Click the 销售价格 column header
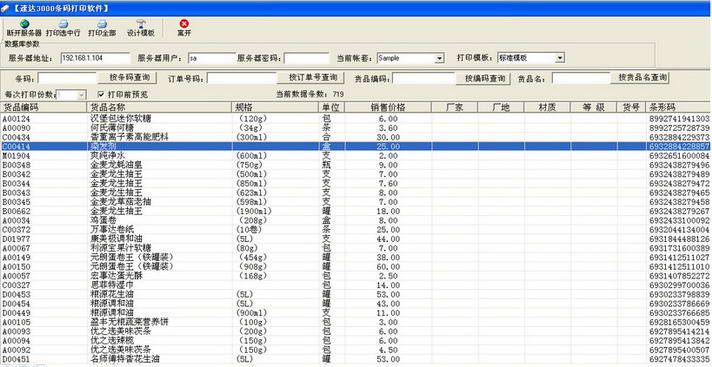 pyautogui.click(x=388, y=107)
